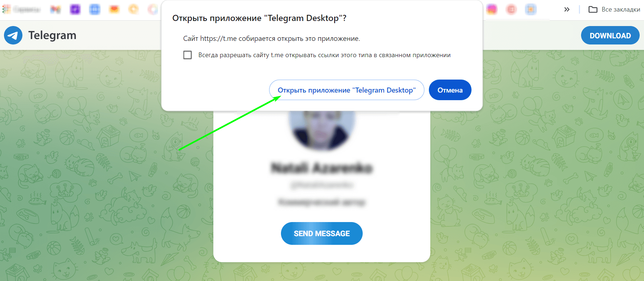This screenshot has height=281, width=644.
Task: Open the pale red circle bookmark icon
Action: pyautogui.click(x=511, y=9)
